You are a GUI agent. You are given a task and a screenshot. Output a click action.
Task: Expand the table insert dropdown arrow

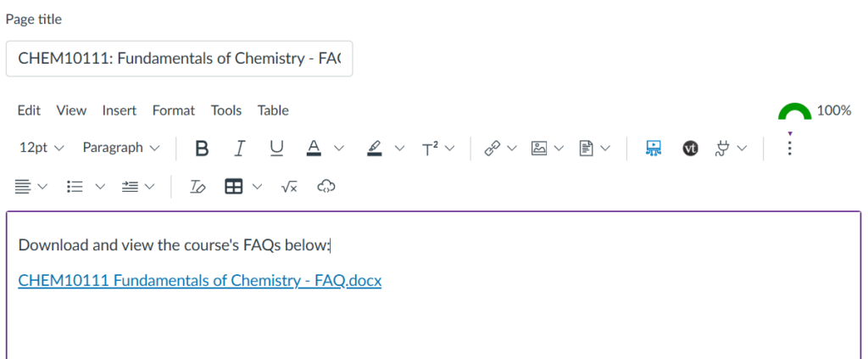[258, 188]
